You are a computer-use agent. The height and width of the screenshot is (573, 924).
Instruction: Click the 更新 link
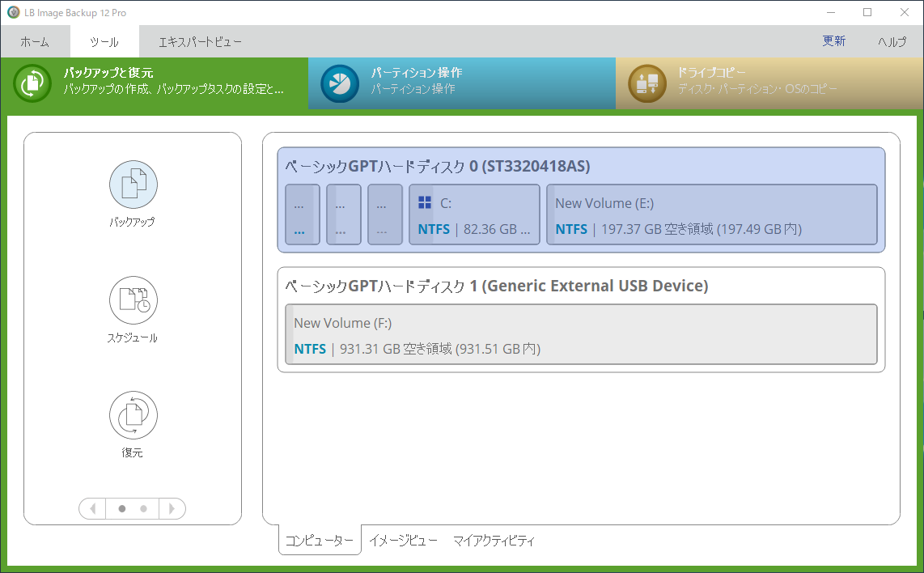tap(834, 41)
